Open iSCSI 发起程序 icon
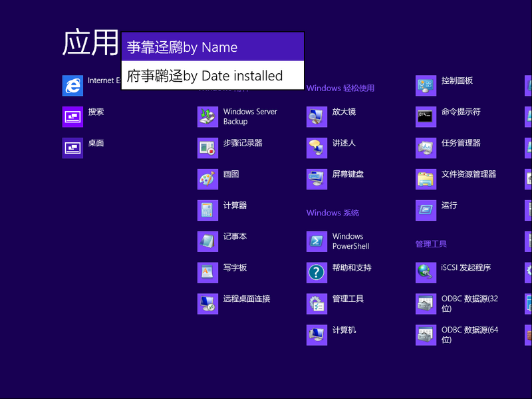 coord(426,273)
